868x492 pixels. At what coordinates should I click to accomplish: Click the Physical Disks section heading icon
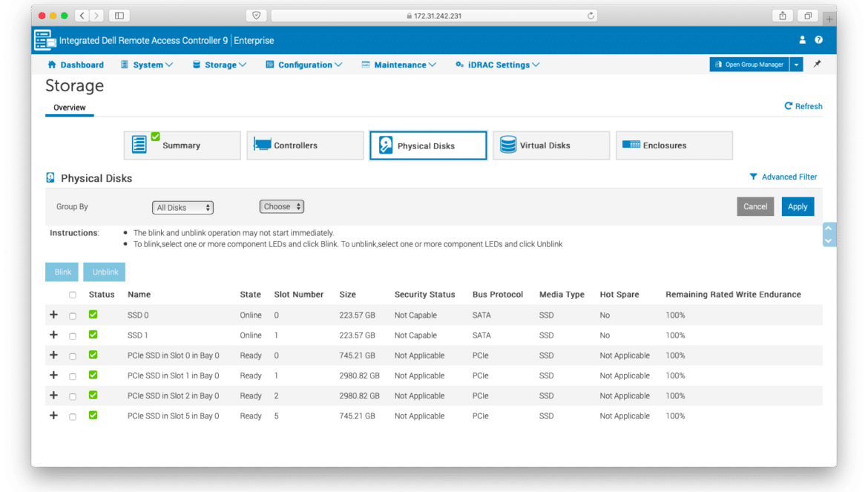point(50,177)
